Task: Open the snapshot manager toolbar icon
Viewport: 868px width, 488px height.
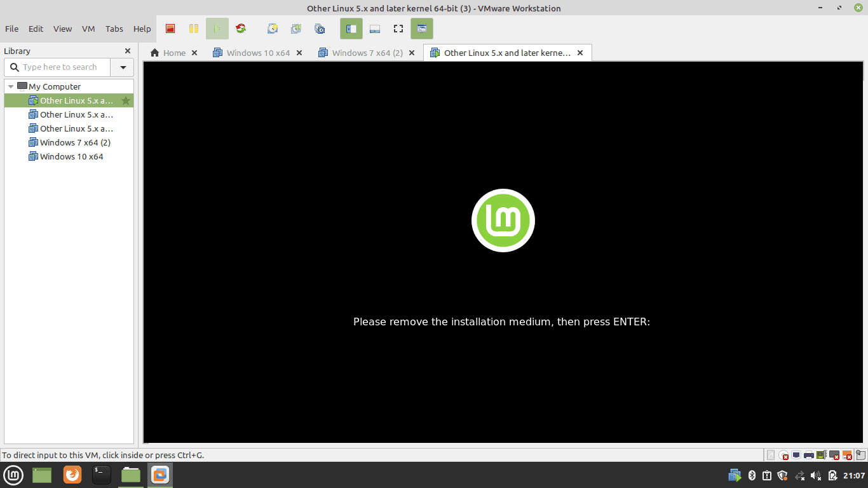Action: 320,29
